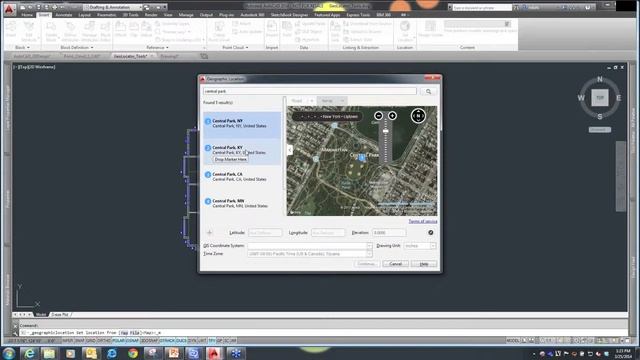Screen dimensions: 640x360
Task: Switch to the Layout ribbon tab
Action: point(84,15)
